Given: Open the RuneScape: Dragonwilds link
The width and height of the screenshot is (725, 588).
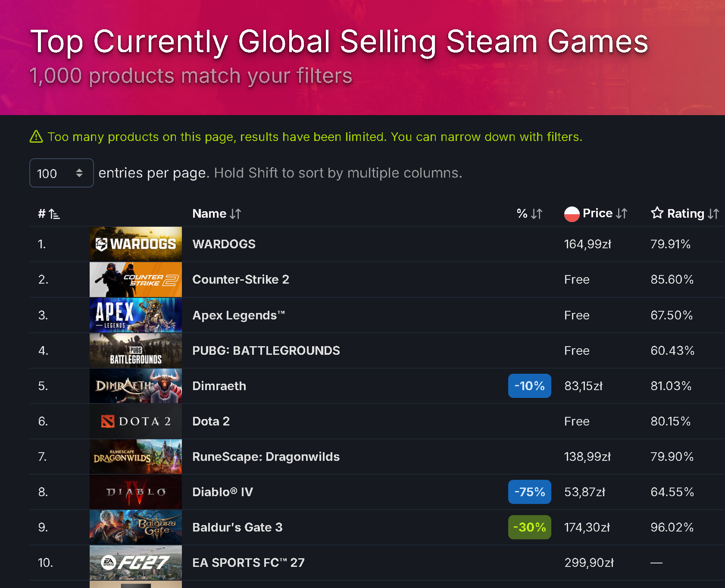Looking at the screenshot, I should [x=266, y=457].
